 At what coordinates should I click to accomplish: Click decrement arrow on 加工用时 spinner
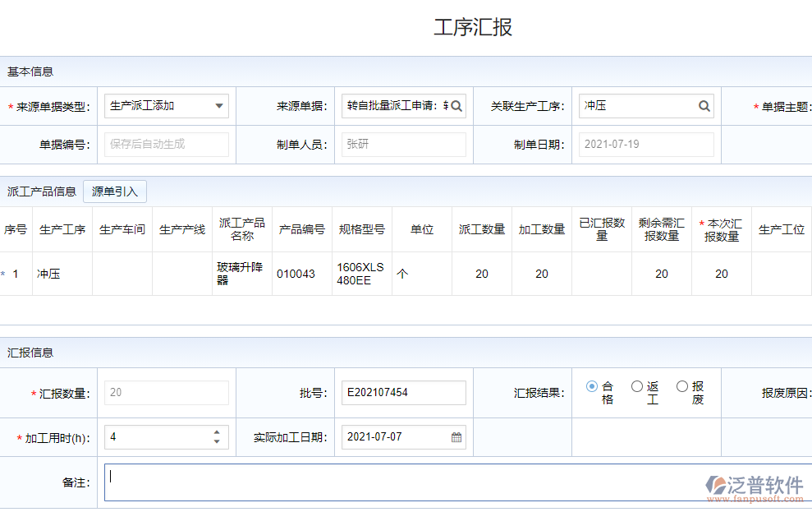pyautogui.click(x=215, y=441)
